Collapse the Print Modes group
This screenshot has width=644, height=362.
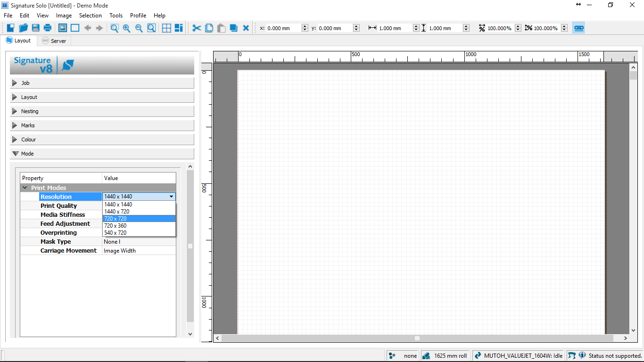pyautogui.click(x=25, y=188)
